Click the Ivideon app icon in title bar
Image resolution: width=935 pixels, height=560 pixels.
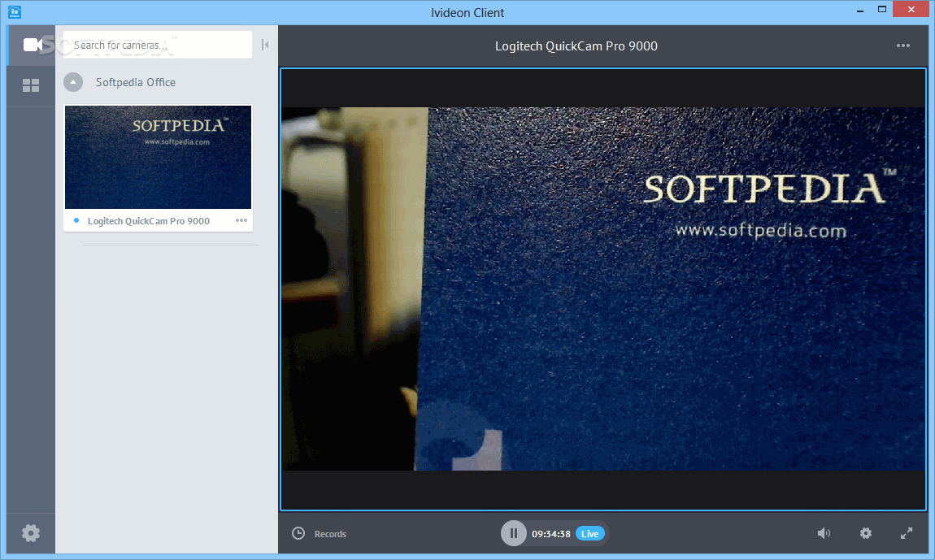15,12
